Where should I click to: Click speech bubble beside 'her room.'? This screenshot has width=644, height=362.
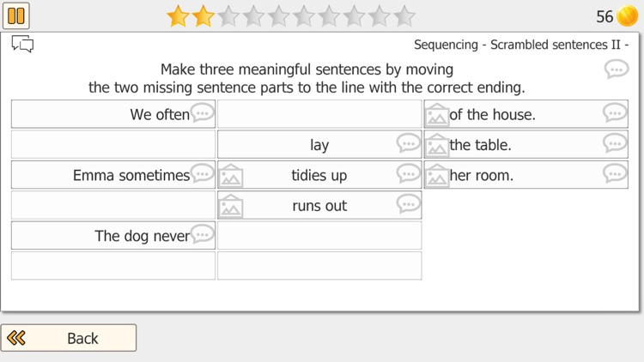(x=615, y=173)
